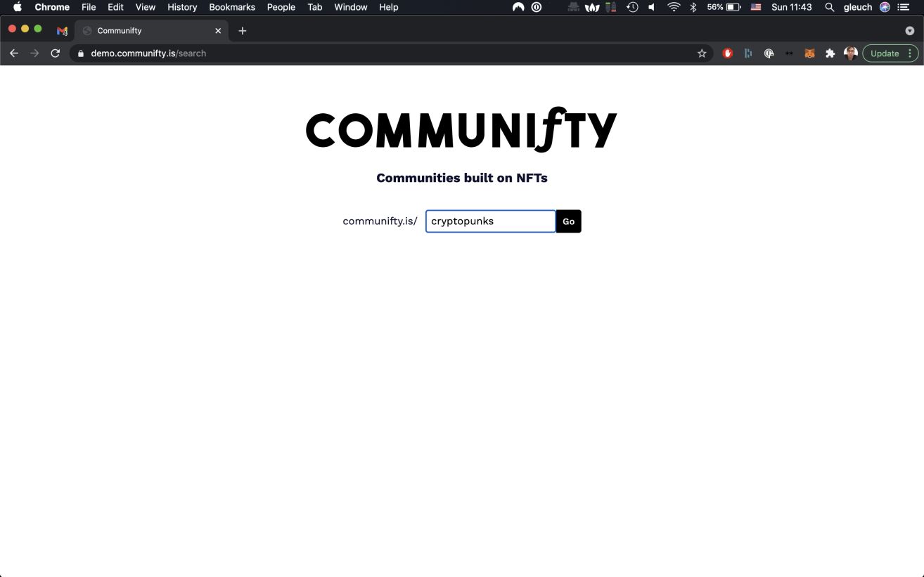Open the People menu
The image size is (924, 577).
point(281,7)
